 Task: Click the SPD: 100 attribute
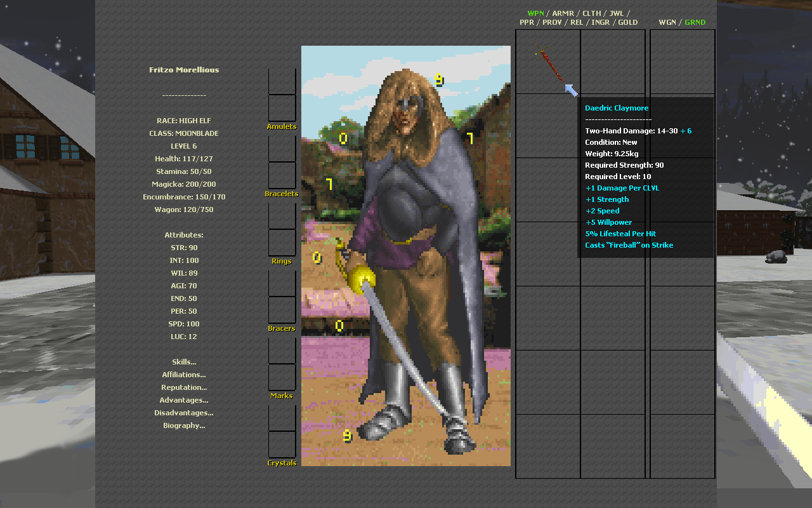[184, 324]
